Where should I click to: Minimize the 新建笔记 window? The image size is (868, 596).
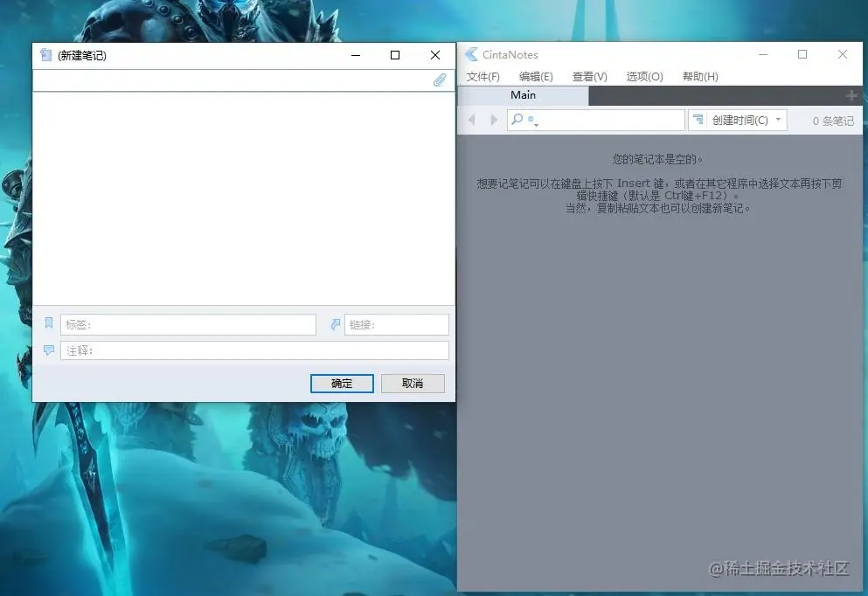tap(356, 55)
